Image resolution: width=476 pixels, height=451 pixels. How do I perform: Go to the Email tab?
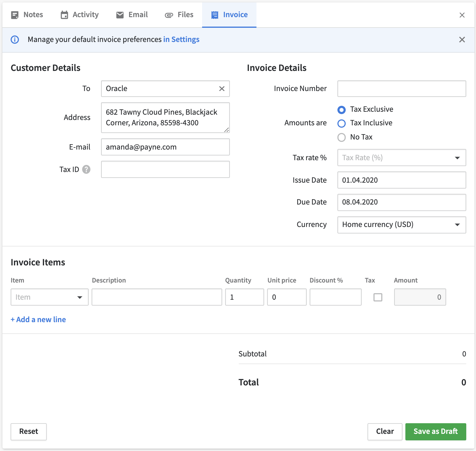pyautogui.click(x=132, y=15)
